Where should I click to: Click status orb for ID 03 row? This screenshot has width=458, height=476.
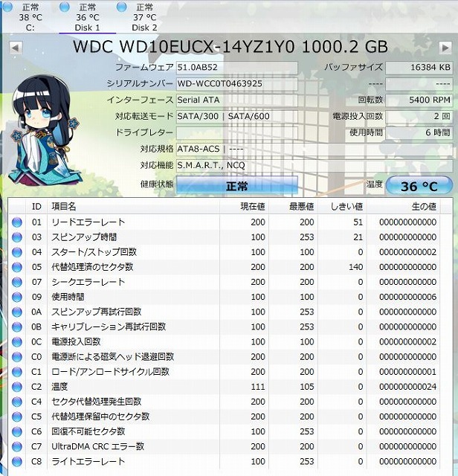pyautogui.click(x=17, y=237)
